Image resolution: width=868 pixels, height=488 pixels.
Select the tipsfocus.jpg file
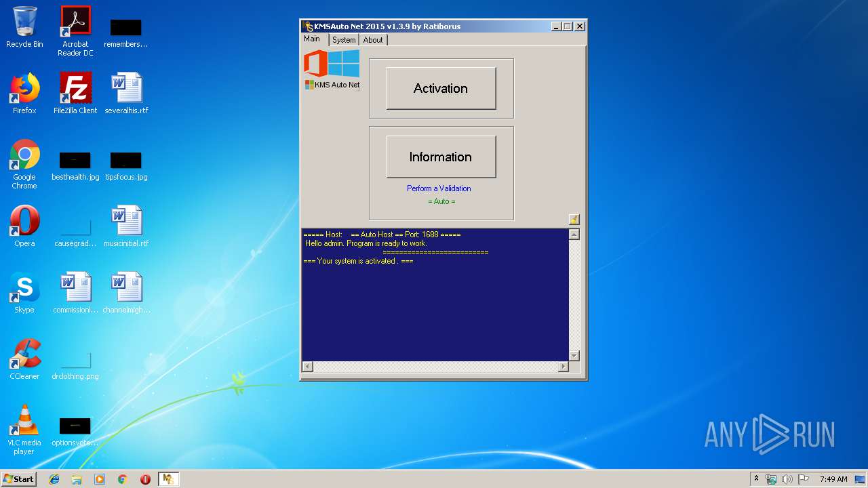tap(126, 166)
